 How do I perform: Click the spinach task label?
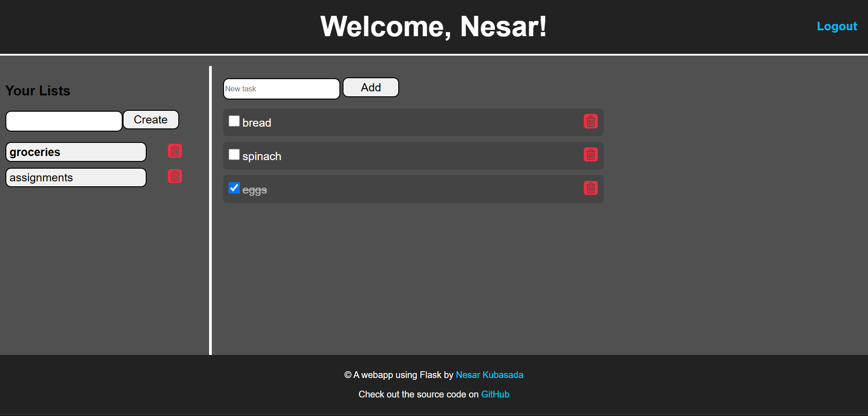262,156
